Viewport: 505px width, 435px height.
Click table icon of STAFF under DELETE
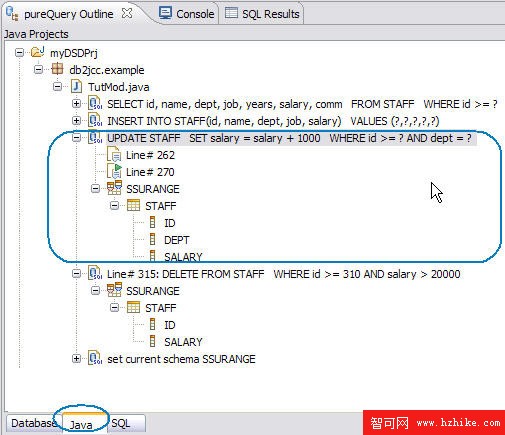click(x=133, y=308)
